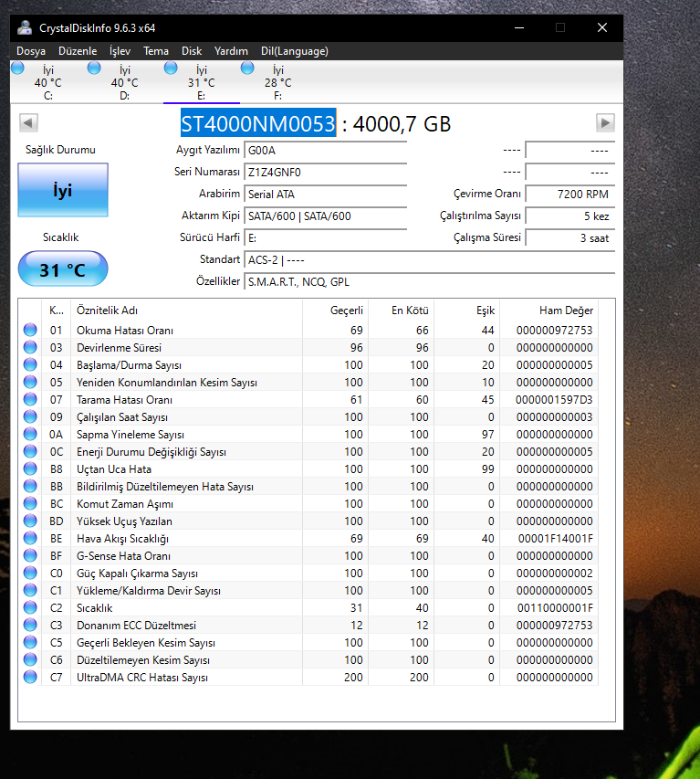Select the E: drive tab
The height and width of the screenshot is (779, 700).
tap(201, 82)
